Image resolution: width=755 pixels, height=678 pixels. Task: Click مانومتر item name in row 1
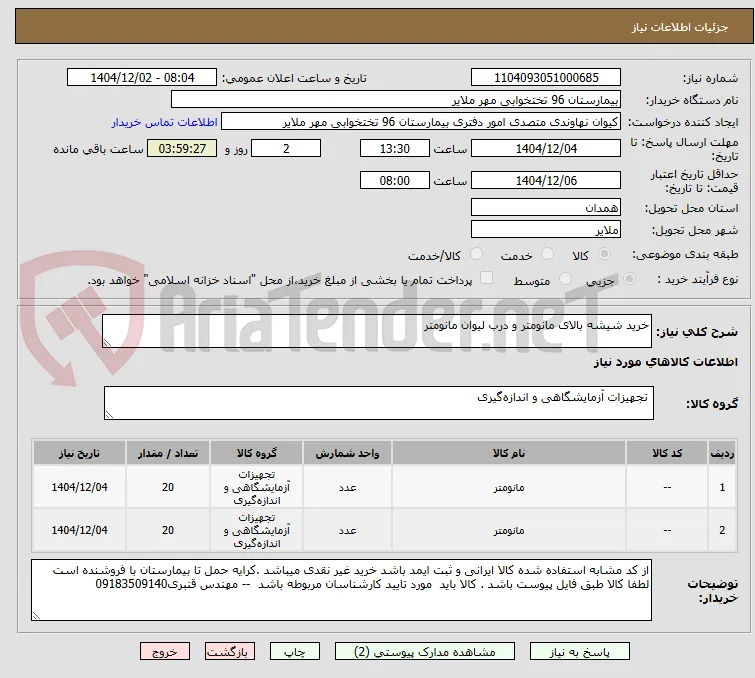pos(509,487)
